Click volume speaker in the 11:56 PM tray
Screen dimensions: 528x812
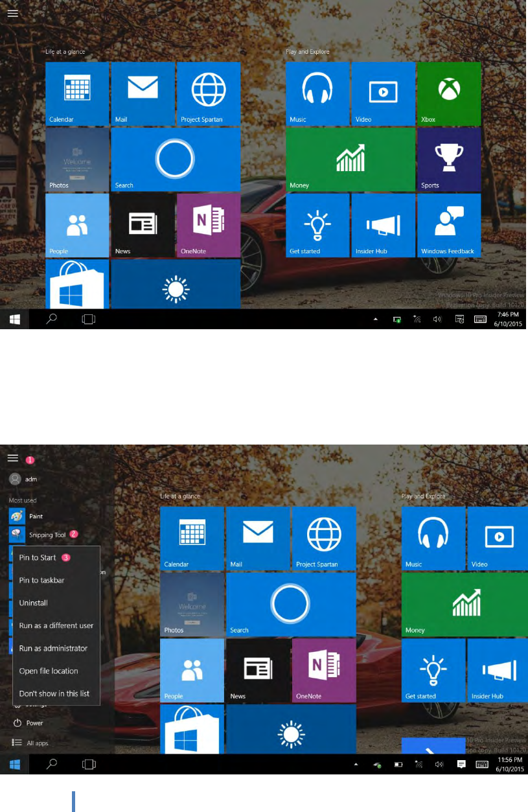pos(439,765)
